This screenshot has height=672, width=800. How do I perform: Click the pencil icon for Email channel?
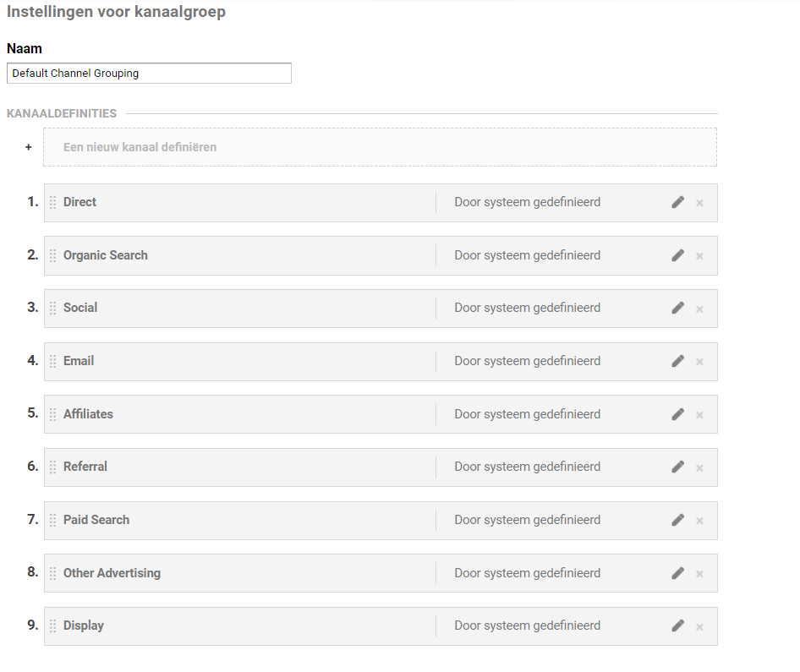677,361
